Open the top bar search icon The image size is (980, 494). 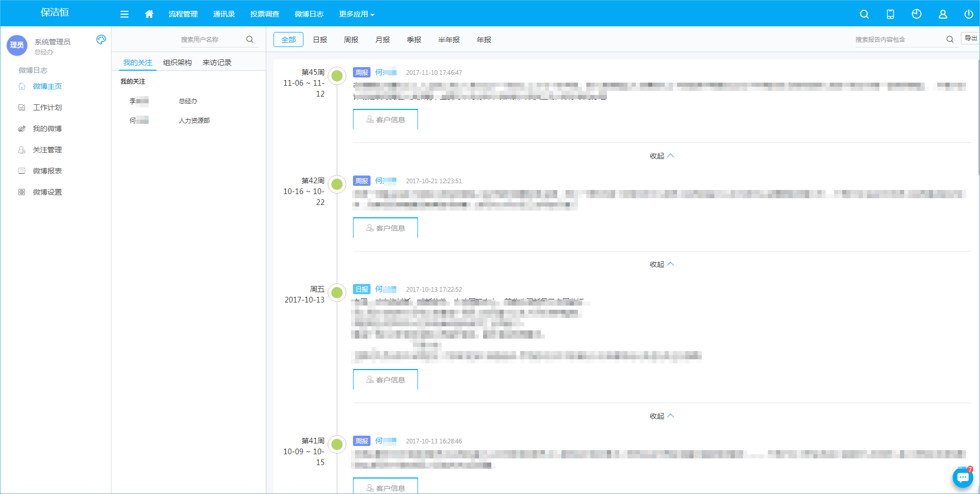click(864, 14)
